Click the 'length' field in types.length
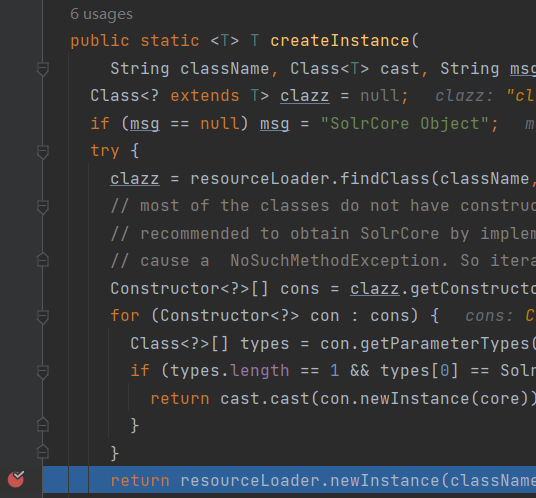This screenshot has width=536, height=498. tap(260, 371)
